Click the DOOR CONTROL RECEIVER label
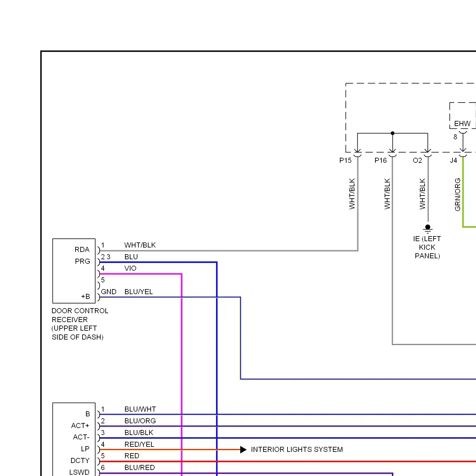The height and width of the screenshot is (476, 476). click(x=80, y=324)
